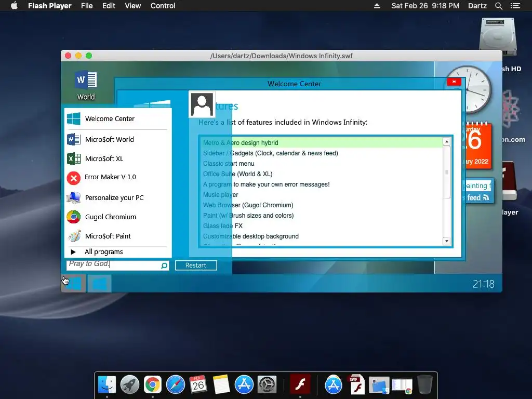
Task: Open the Trash in the Dock
Action: click(x=425, y=385)
